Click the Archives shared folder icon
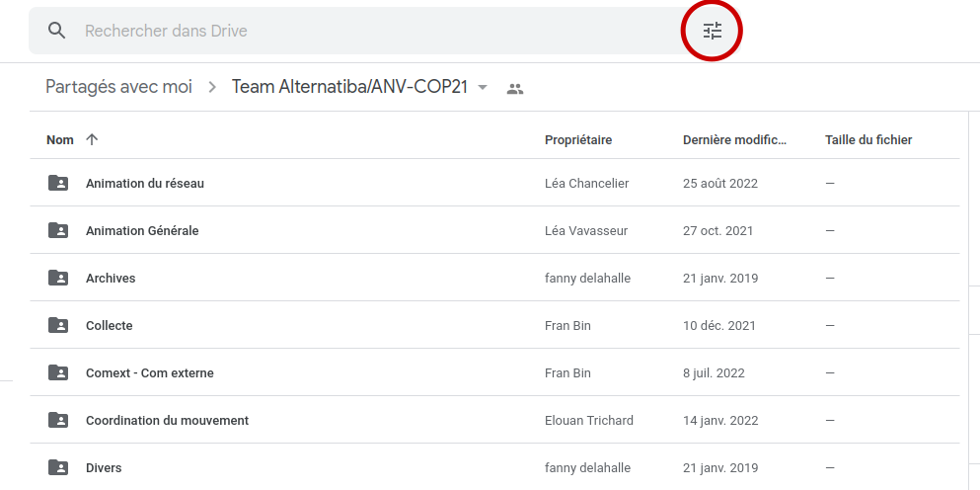The image size is (980, 490). (58, 278)
